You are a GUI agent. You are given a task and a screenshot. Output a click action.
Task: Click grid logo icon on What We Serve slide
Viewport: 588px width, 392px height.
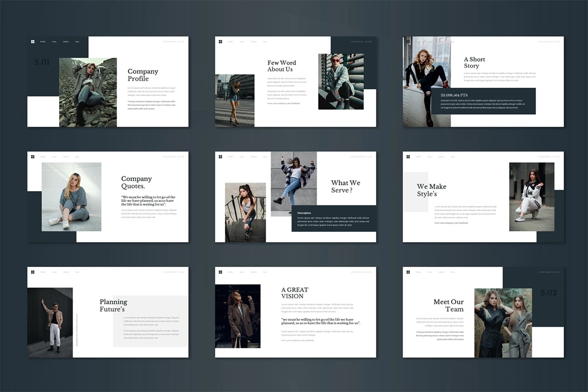coord(220,157)
